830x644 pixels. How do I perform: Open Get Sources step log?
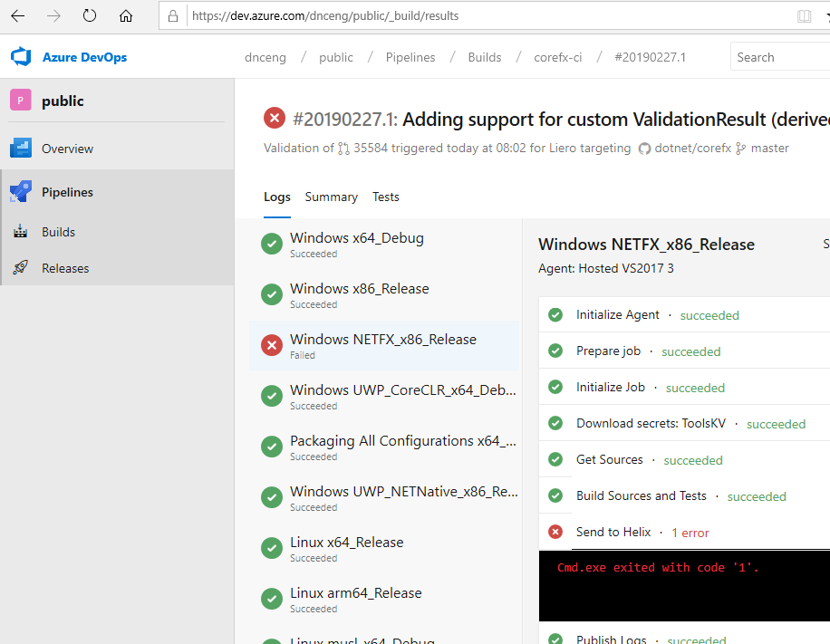coord(684,460)
